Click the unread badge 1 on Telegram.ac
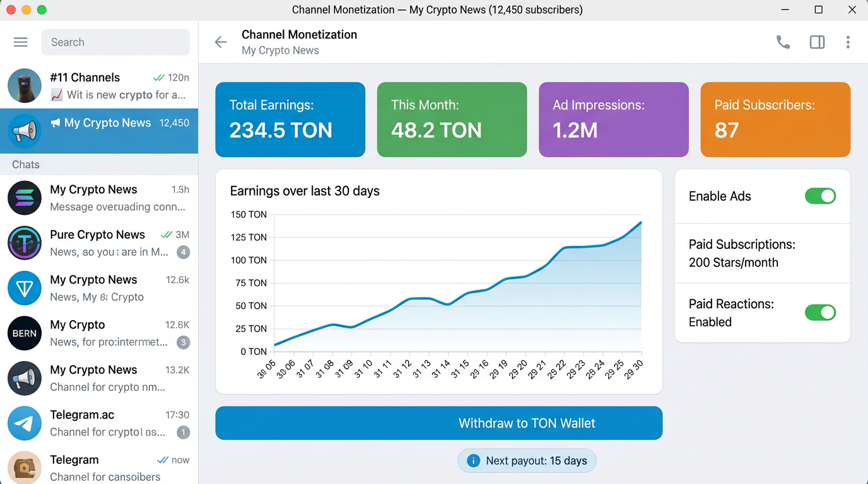The width and height of the screenshot is (868, 484). [x=183, y=432]
